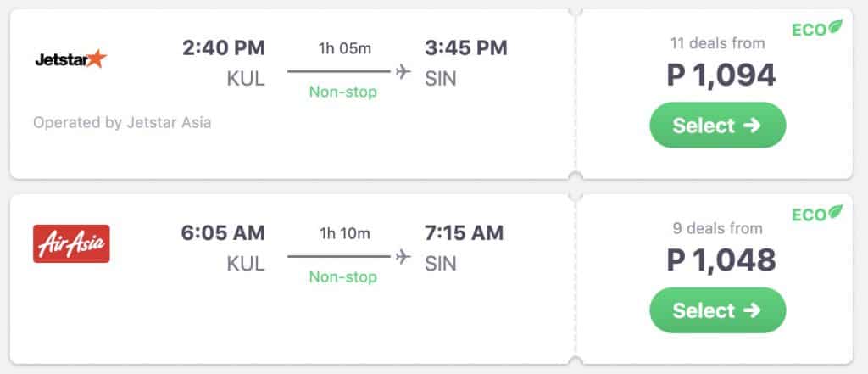Click the Jetstar airline logo
This screenshot has width=868, height=374.
click(71, 59)
